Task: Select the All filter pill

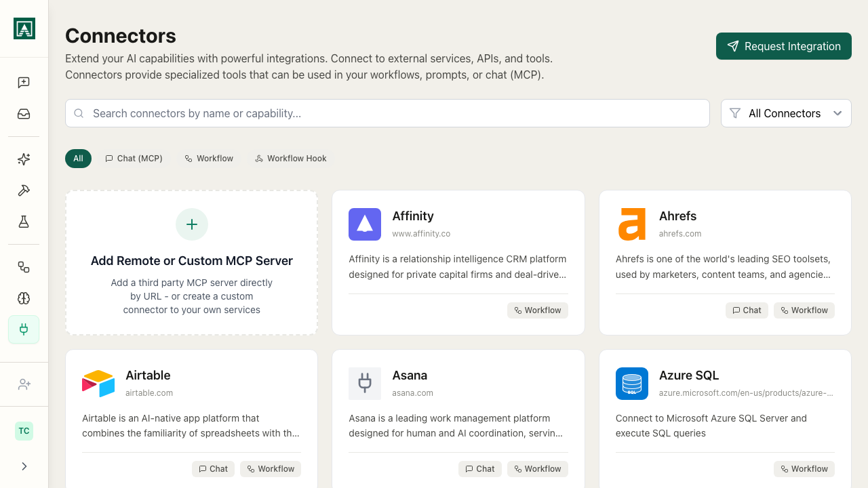Action: pos(78,159)
